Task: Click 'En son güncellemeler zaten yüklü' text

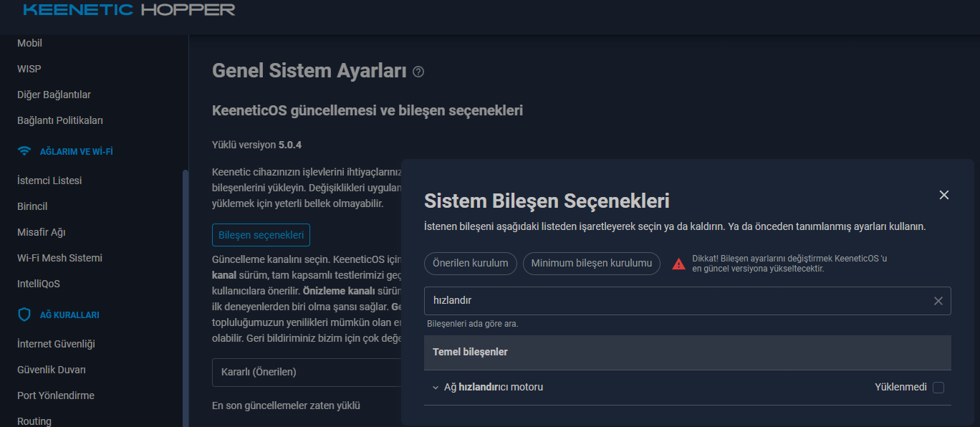Action: pos(286,406)
